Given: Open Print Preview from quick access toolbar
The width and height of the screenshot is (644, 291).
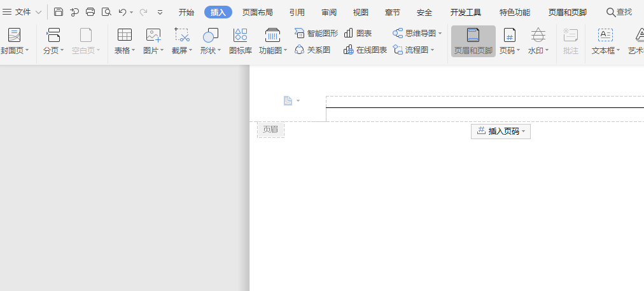Looking at the screenshot, I should click(106, 12).
